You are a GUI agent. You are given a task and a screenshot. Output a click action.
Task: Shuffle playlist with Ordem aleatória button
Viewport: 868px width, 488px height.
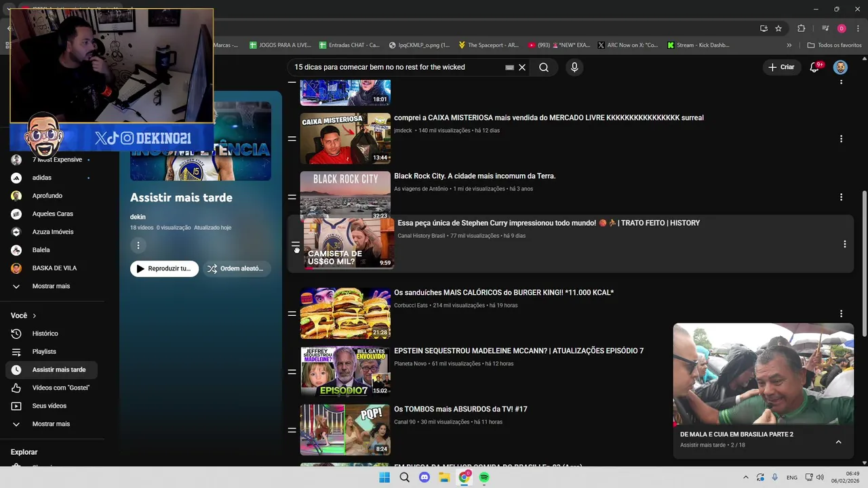click(237, 268)
